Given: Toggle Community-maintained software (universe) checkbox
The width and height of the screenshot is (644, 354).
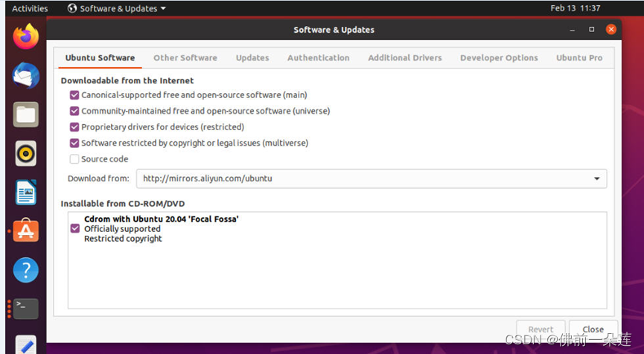Looking at the screenshot, I should click(74, 111).
